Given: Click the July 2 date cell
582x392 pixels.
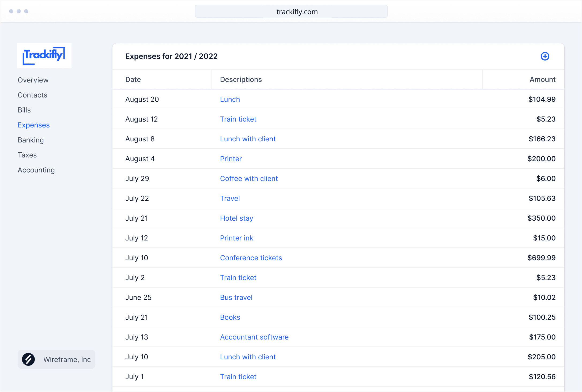Looking at the screenshot, I should 135,278.
